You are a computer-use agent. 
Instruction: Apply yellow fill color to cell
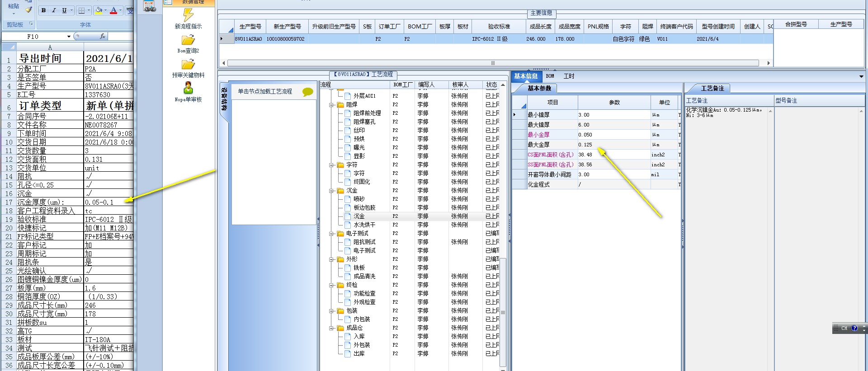(99, 10)
